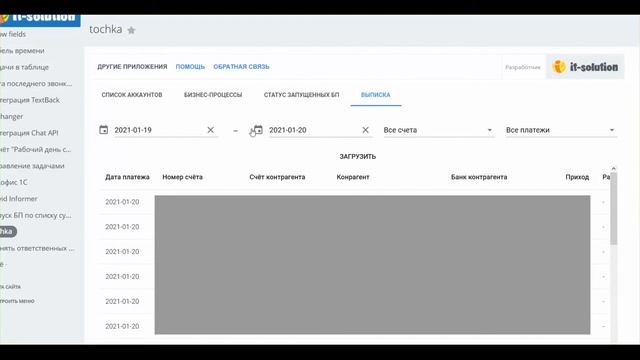Open sidebar item 'БП по списку су...'

36,215
